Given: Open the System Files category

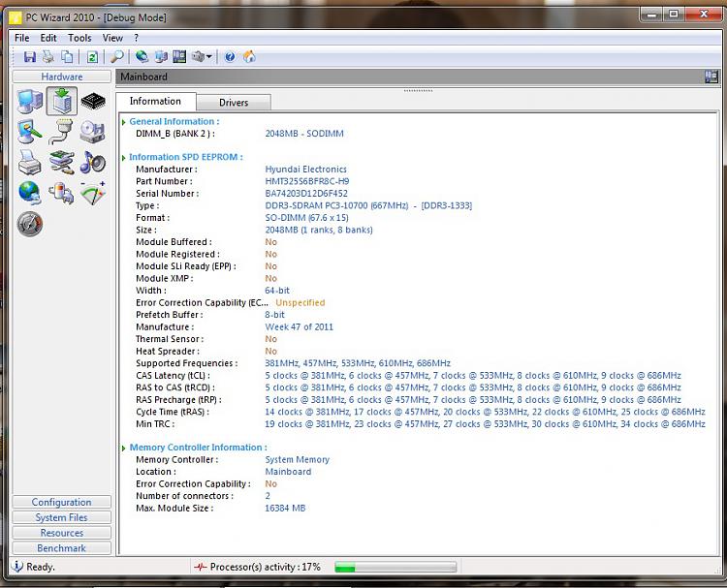Looking at the screenshot, I should (x=62, y=517).
